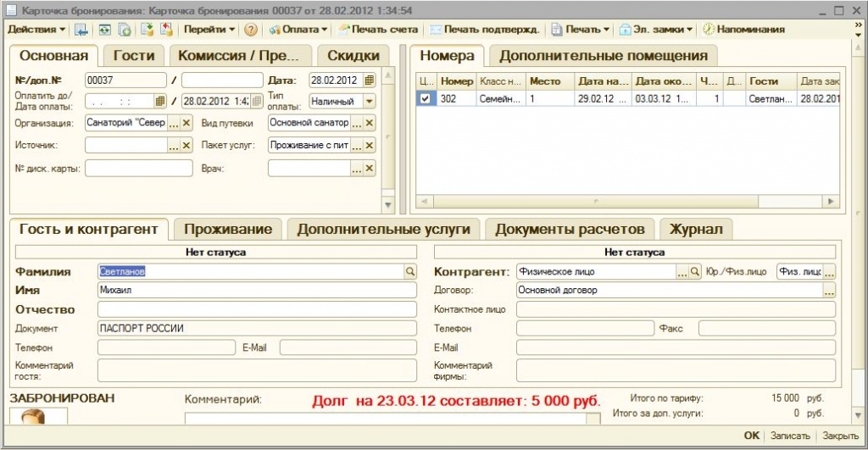Image resolution: width=868 pixels, height=450 pixels.
Task: Open calendar picker beside Дата field
Action: (370, 81)
